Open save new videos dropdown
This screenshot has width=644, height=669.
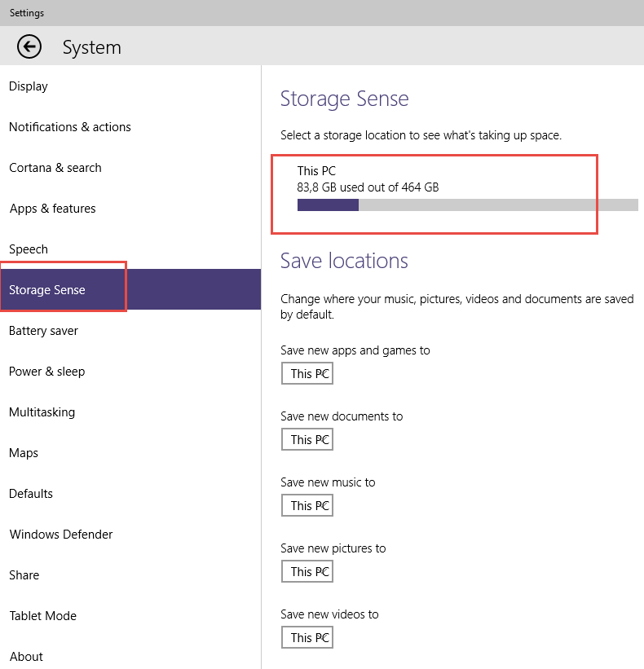(x=307, y=638)
